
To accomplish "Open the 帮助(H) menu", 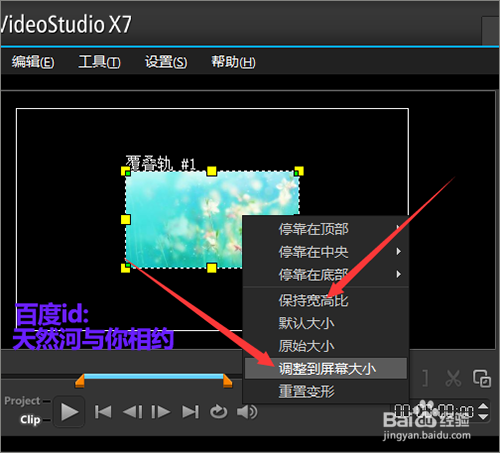I will 233,62.
